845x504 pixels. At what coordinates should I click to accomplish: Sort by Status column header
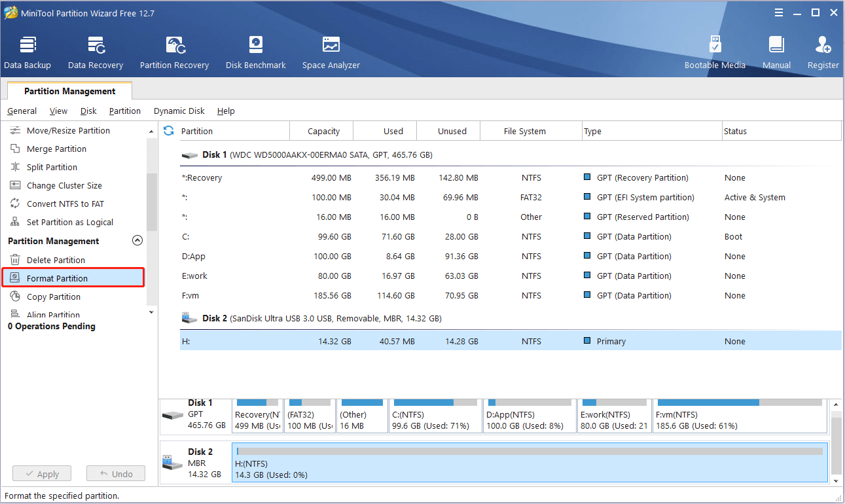tap(782, 131)
